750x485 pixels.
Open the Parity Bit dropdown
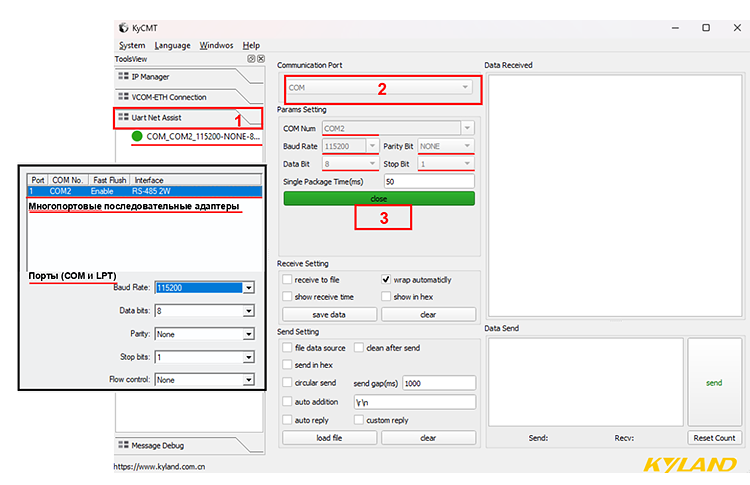(446, 146)
